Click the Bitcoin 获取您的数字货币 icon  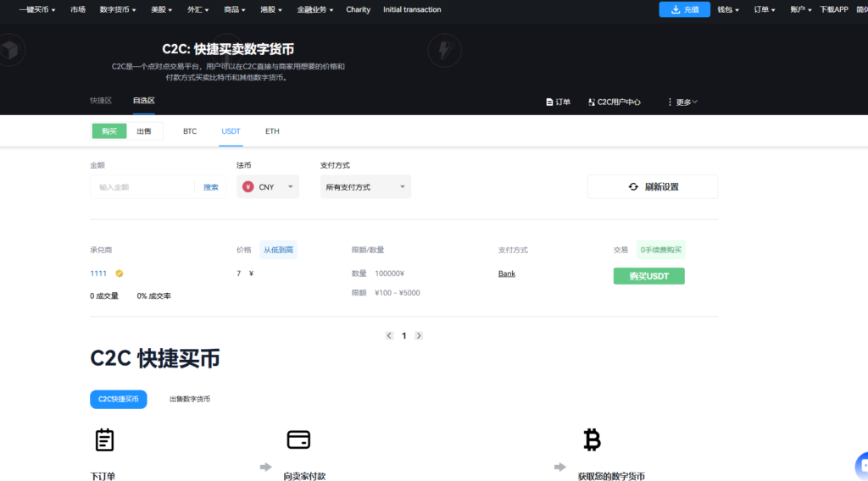[592, 440]
